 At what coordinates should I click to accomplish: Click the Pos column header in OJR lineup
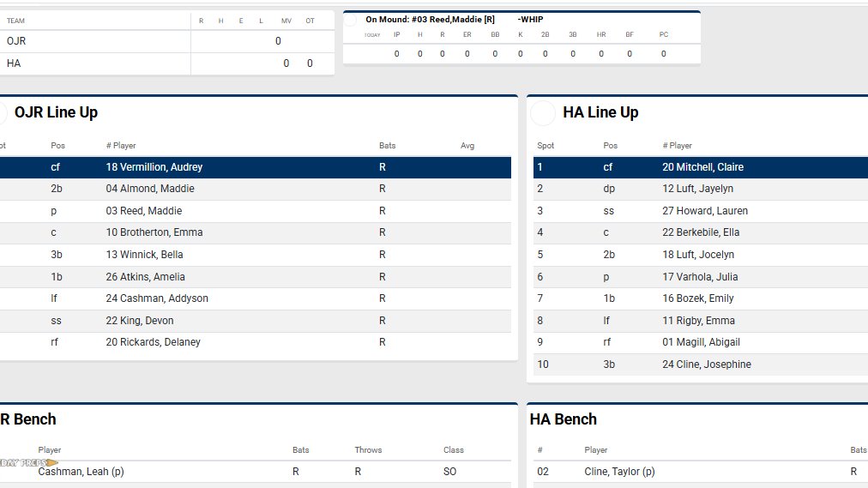point(58,146)
